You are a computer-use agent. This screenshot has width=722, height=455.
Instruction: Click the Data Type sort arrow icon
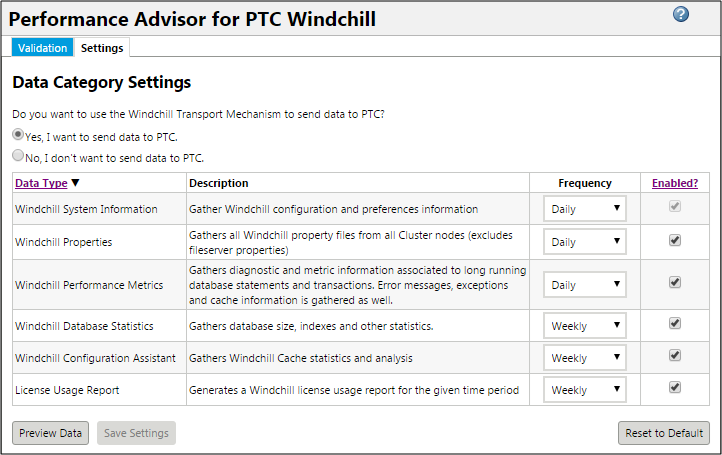(76, 183)
